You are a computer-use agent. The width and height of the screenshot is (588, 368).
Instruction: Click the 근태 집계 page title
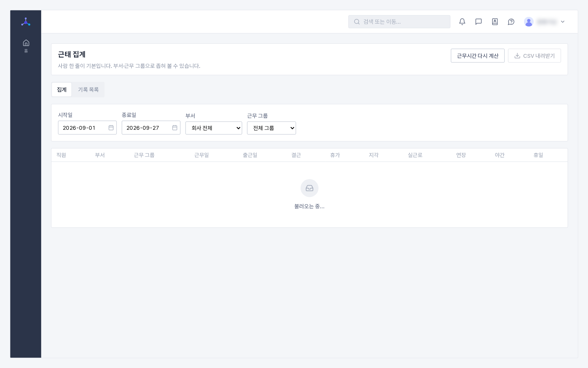point(72,55)
